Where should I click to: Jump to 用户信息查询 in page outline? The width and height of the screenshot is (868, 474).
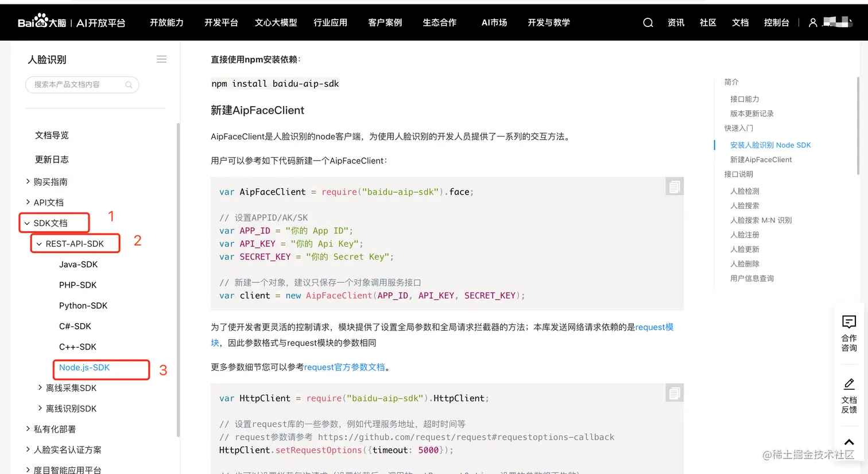(x=752, y=278)
